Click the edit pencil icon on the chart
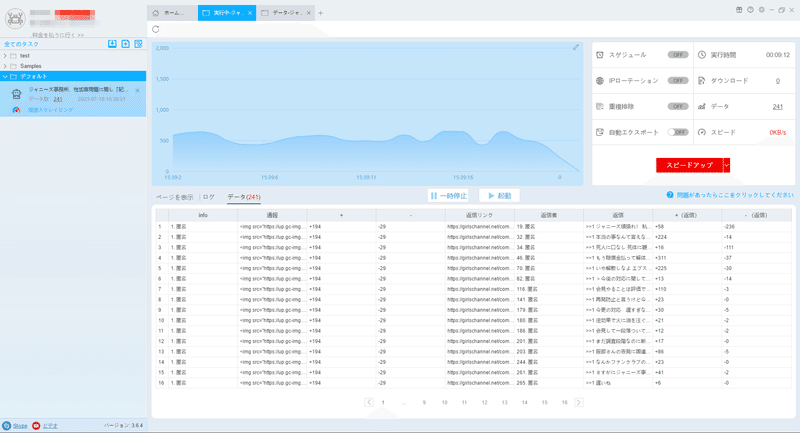Viewport: 800px width, 433px height. (x=576, y=47)
